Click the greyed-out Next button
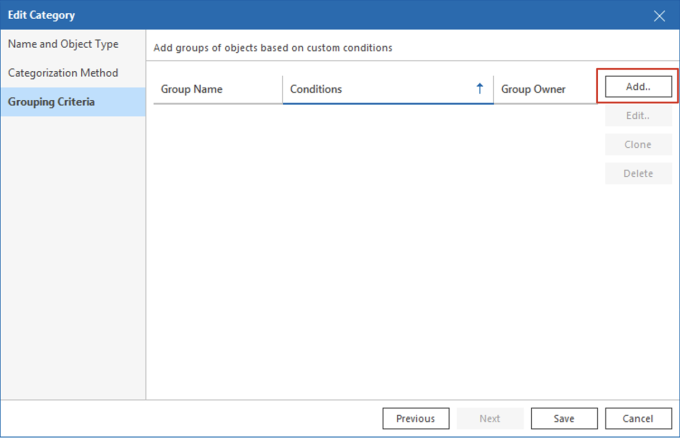 click(489, 418)
